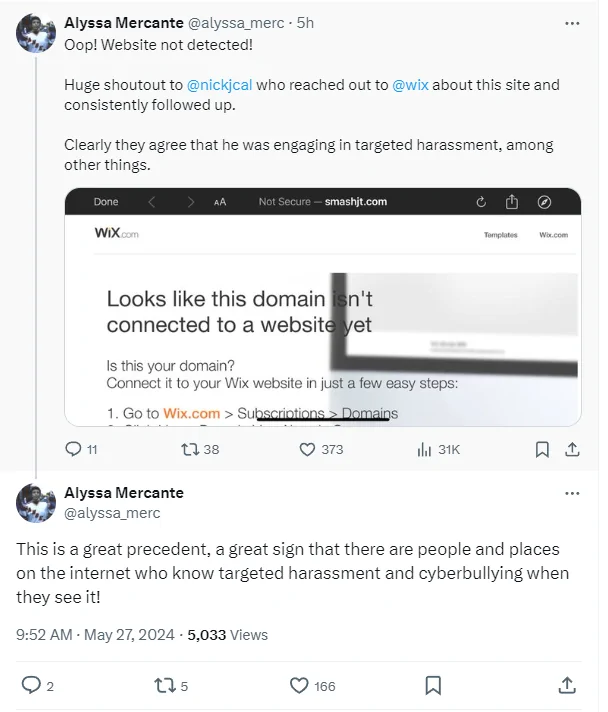Like the second tweet with 166 likes

(x=298, y=685)
